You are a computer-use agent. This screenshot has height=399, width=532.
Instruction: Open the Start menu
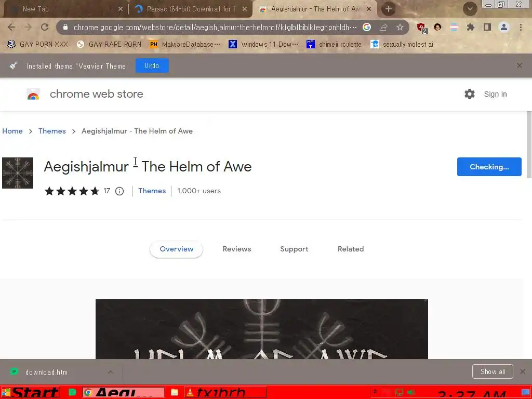point(31,393)
